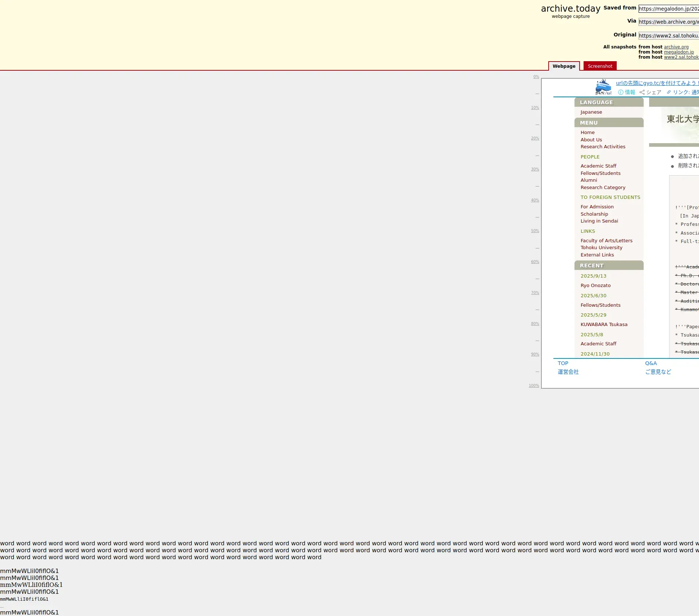Open the Tohoku University link
The height and width of the screenshot is (616, 699).
click(601, 248)
